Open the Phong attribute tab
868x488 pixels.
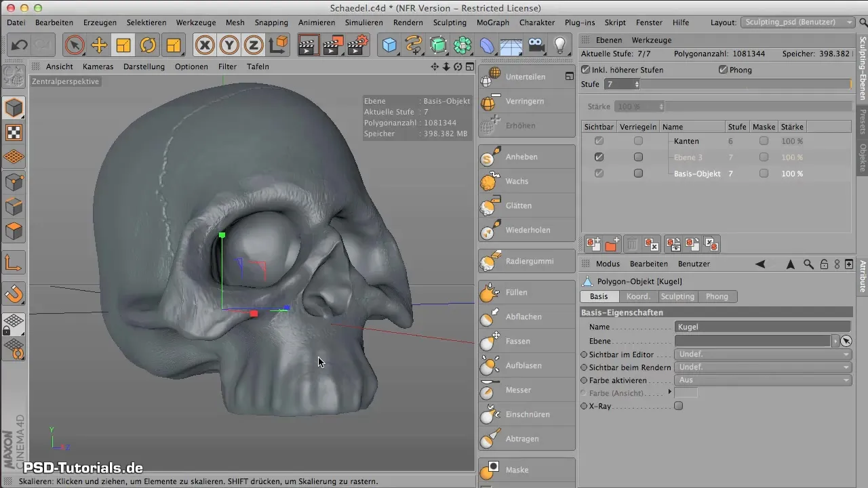tap(717, 296)
